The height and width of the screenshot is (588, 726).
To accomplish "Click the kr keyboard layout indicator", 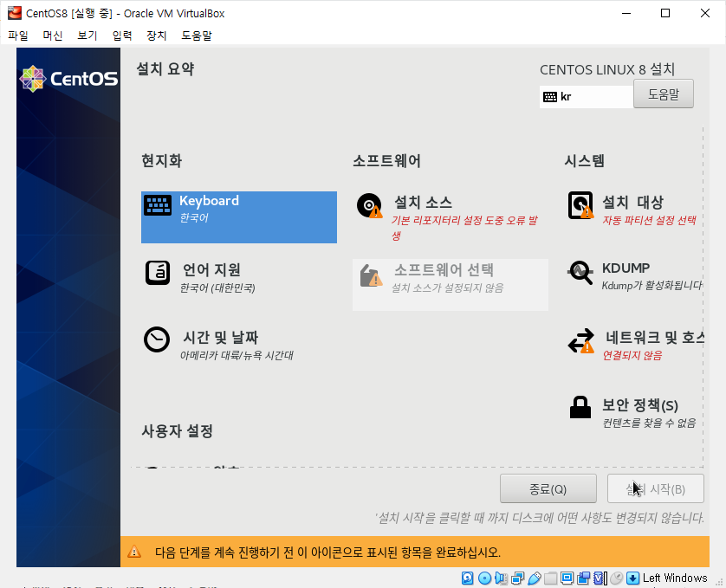I will (x=587, y=97).
